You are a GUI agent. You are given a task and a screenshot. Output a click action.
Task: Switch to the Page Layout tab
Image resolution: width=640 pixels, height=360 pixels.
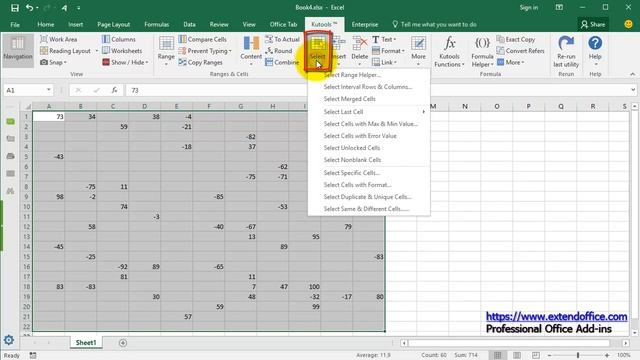click(x=113, y=24)
